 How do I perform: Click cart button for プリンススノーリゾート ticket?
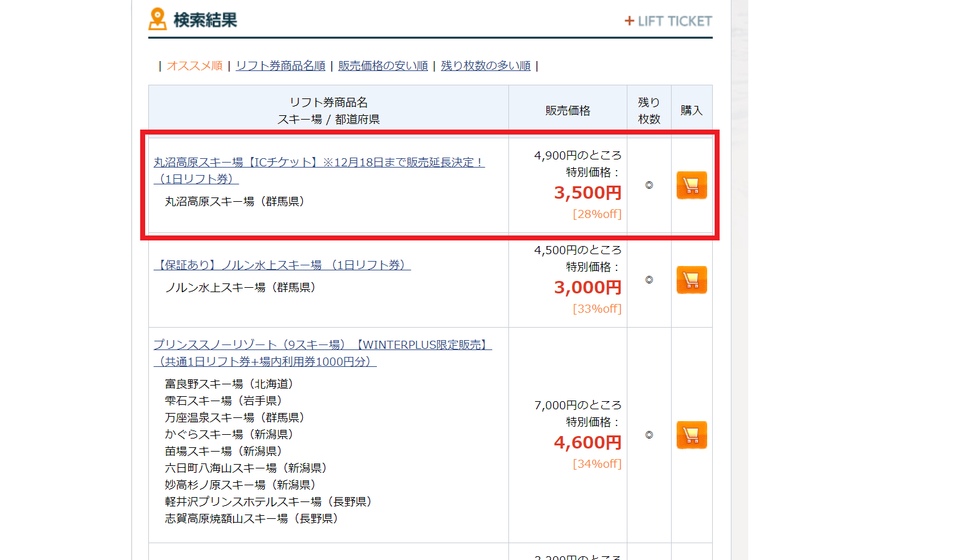point(692,435)
